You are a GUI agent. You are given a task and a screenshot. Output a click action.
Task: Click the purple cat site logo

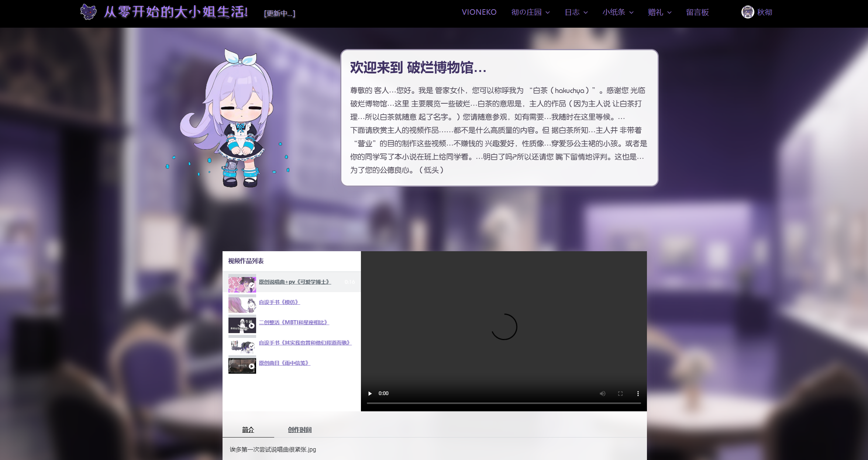(88, 12)
